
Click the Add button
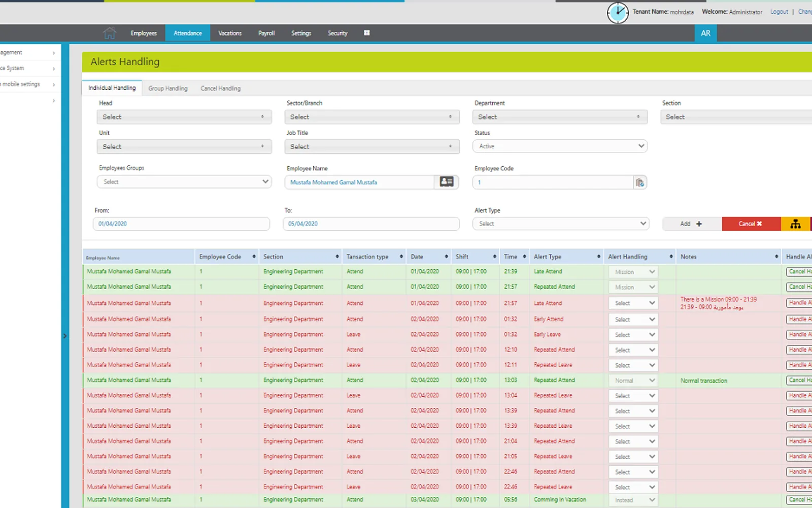692,224
